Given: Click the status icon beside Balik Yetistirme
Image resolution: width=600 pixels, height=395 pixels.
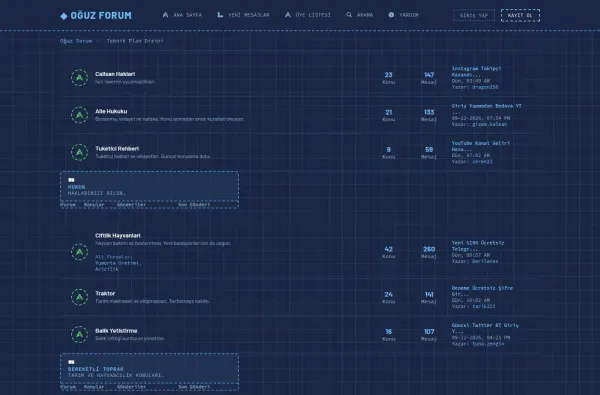Looking at the screenshot, I should click(80, 334).
